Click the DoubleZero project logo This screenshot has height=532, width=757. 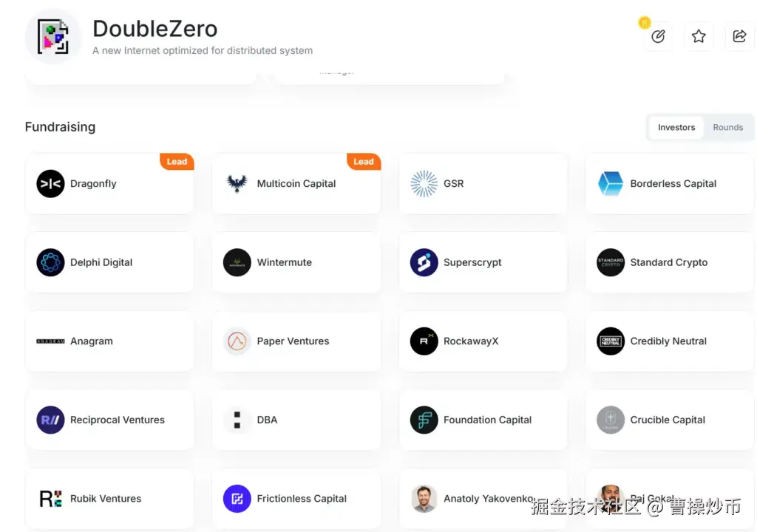point(53,37)
